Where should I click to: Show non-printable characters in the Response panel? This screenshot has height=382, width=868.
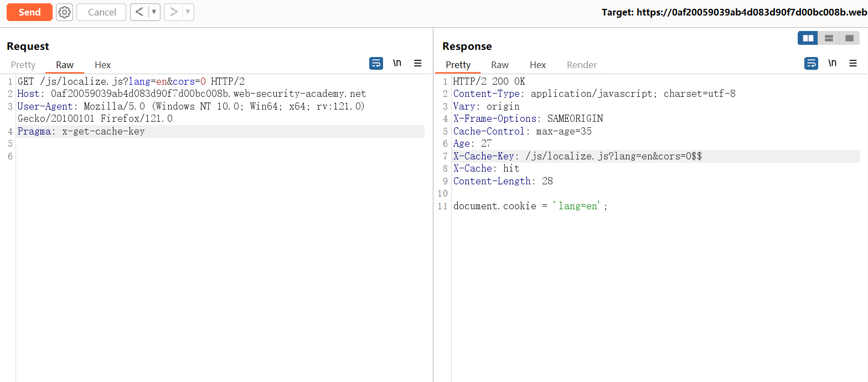pos(832,63)
